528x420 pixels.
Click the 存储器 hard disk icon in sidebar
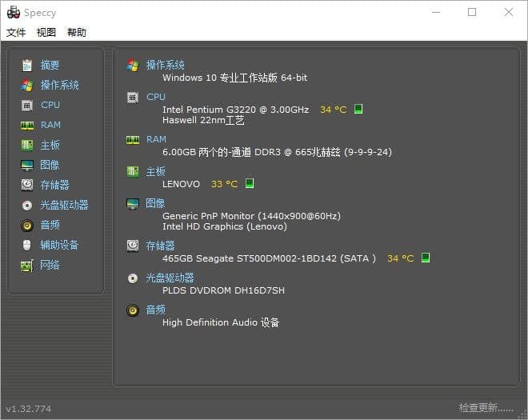27,185
